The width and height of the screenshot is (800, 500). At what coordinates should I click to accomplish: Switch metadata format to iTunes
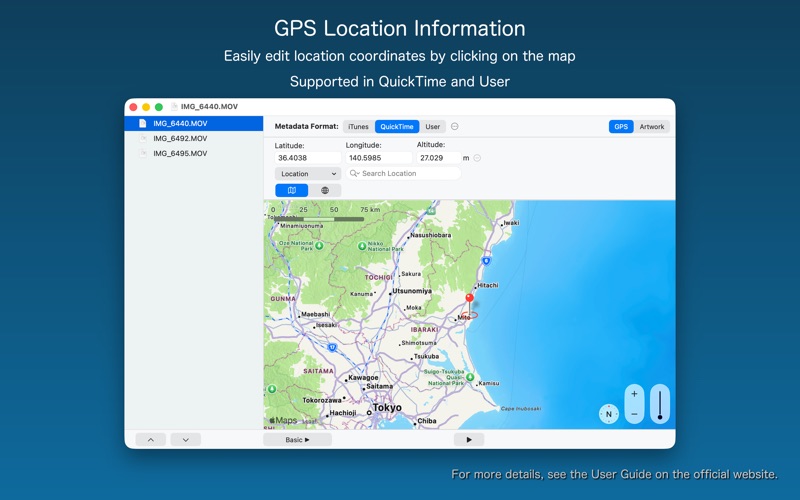(358, 127)
